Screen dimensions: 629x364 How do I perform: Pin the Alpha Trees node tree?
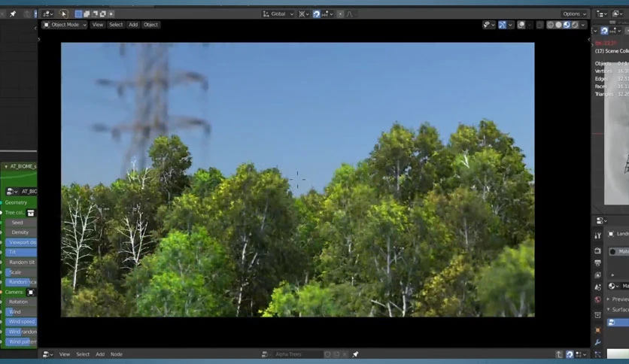tap(355, 354)
